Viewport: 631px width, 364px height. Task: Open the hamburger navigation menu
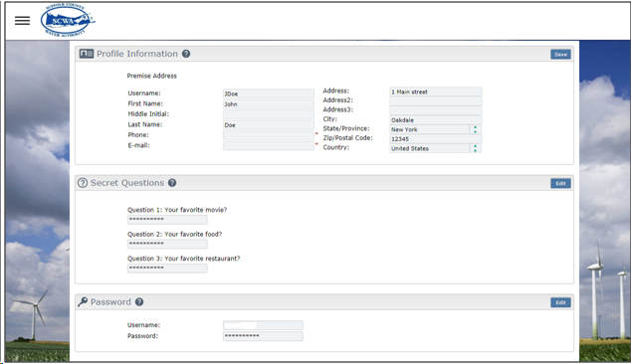pyautogui.click(x=22, y=21)
